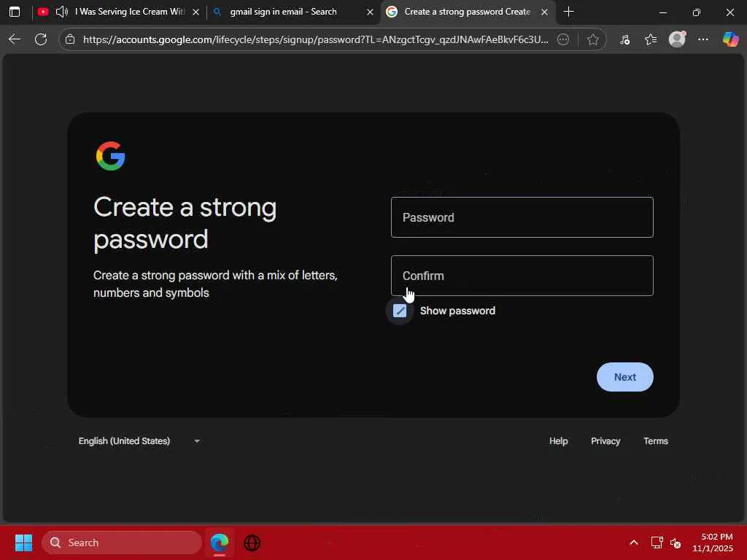Add page to favorites star icon
The width and height of the screenshot is (747, 560).
pos(592,39)
